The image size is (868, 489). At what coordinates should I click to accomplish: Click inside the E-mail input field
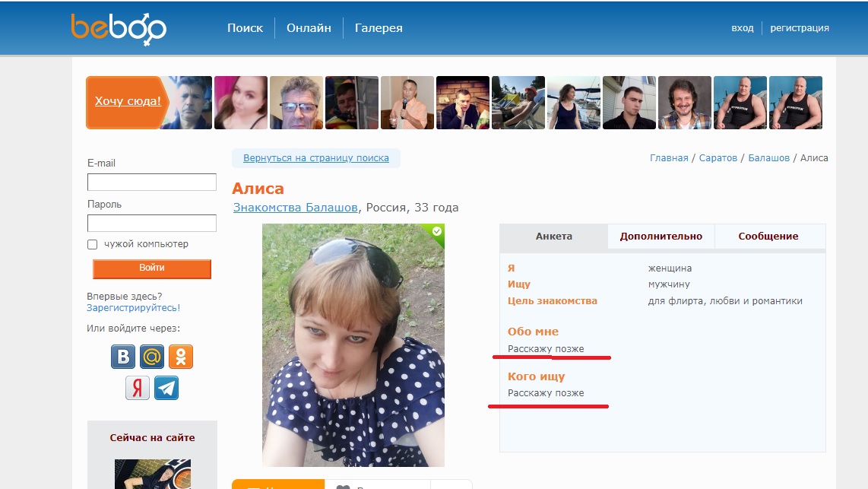click(151, 182)
